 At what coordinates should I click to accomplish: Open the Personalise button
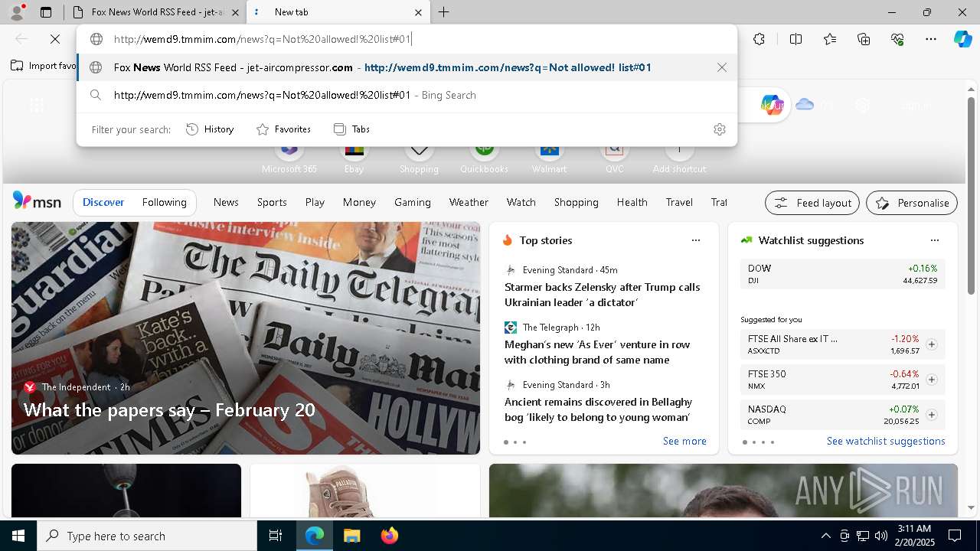[912, 203]
